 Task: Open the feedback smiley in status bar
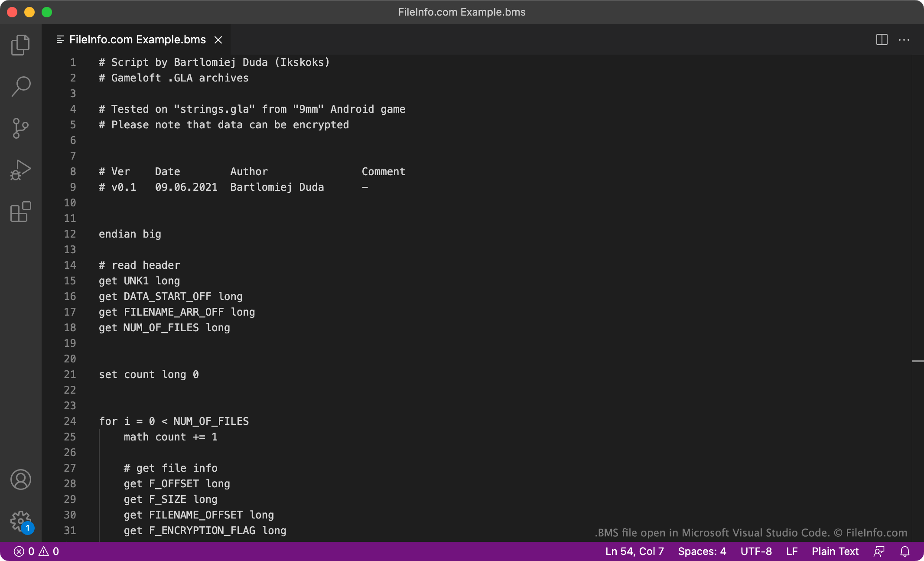[879, 551]
